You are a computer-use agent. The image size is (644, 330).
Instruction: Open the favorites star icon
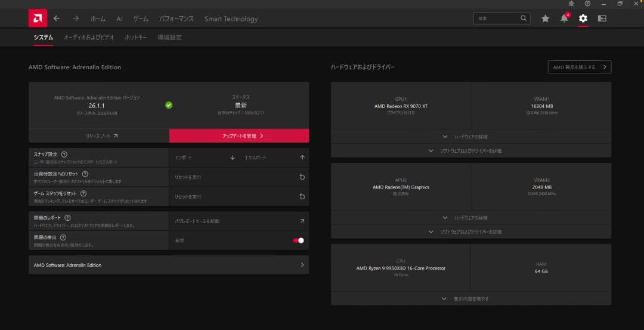[x=545, y=18]
